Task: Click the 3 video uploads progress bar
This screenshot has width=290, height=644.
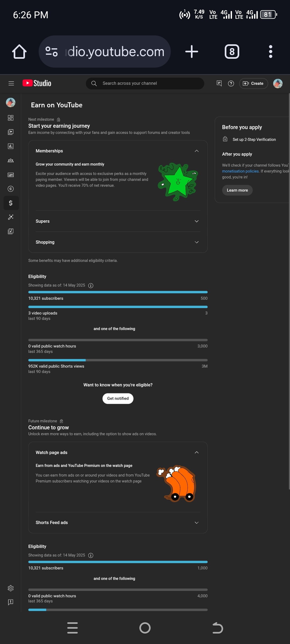Action: click(118, 307)
